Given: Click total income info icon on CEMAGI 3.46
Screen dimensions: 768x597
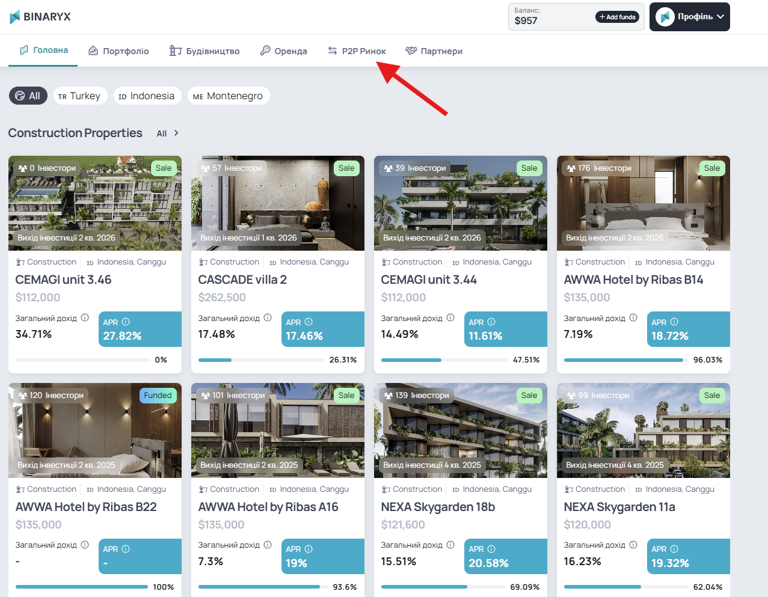Looking at the screenshot, I should pyautogui.click(x=85, y=318).
